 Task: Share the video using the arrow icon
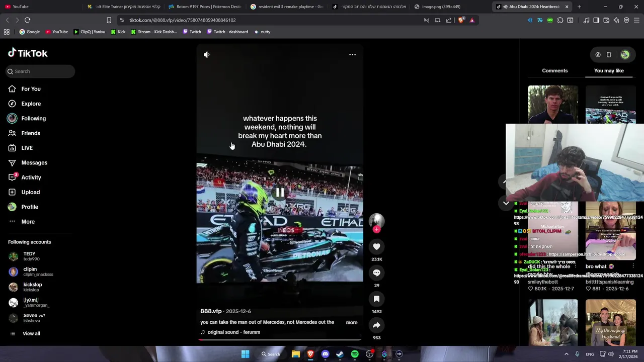pyautogui.click(x=376, y=325)
